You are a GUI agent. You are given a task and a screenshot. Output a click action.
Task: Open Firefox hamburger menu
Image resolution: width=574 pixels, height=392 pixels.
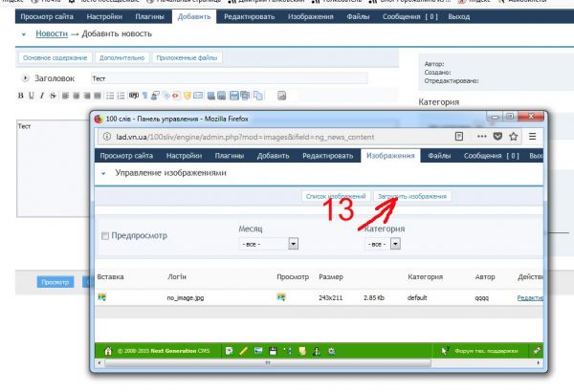click(x=532, y=137)
